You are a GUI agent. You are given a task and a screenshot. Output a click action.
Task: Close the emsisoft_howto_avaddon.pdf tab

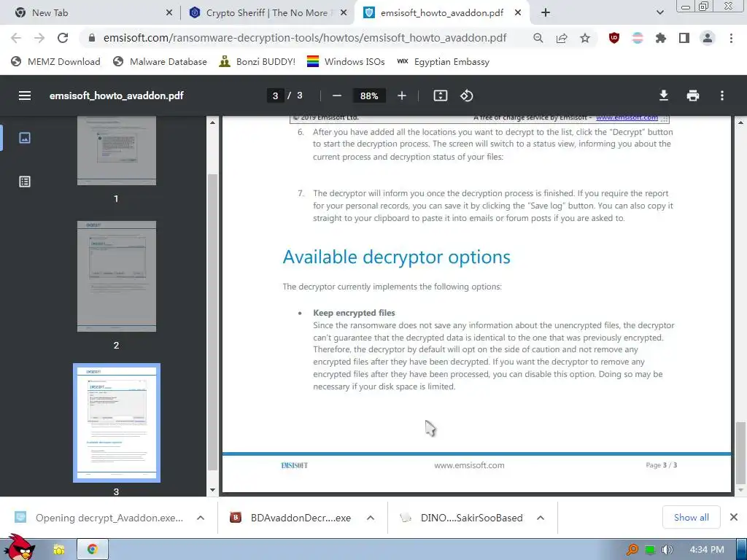pos(518,13)
